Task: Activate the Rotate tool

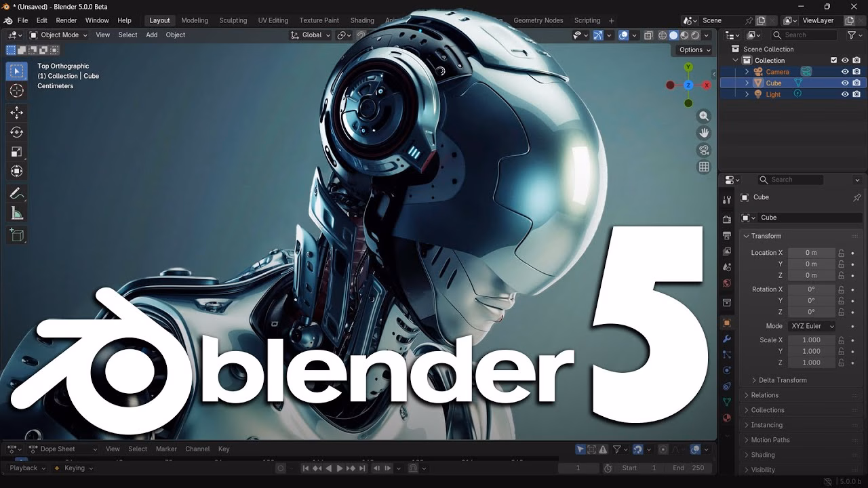Action: click(x=16, y=132)
